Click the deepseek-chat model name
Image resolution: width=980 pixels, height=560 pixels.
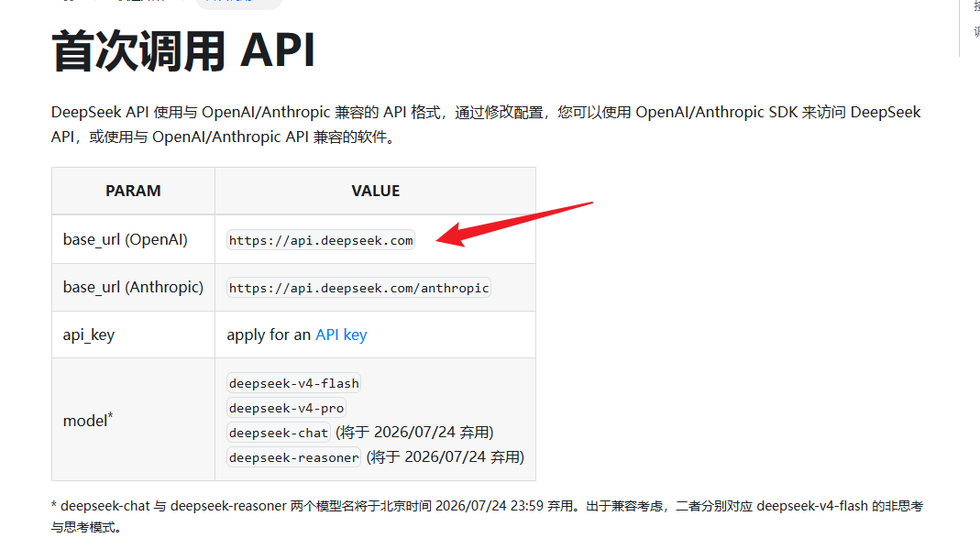tap(278, 433)
